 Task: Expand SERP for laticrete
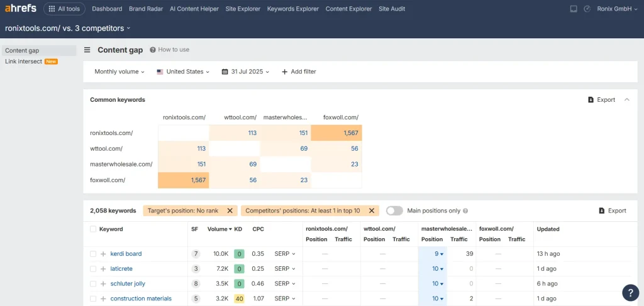pyautogui.click(x=285, y=269)
